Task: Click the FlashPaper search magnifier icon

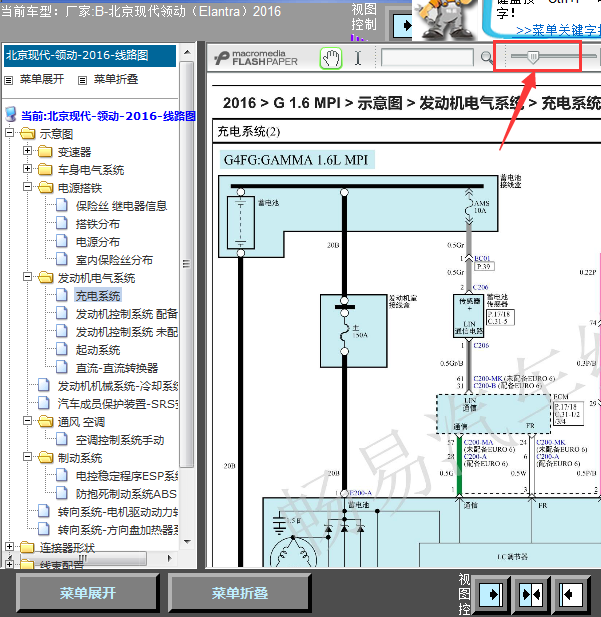Action: pos(486,58)
